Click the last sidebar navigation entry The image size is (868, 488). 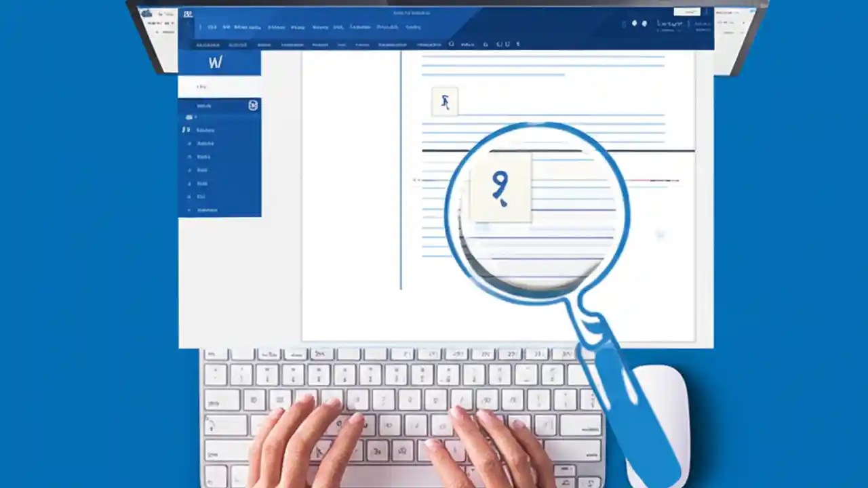205,209
